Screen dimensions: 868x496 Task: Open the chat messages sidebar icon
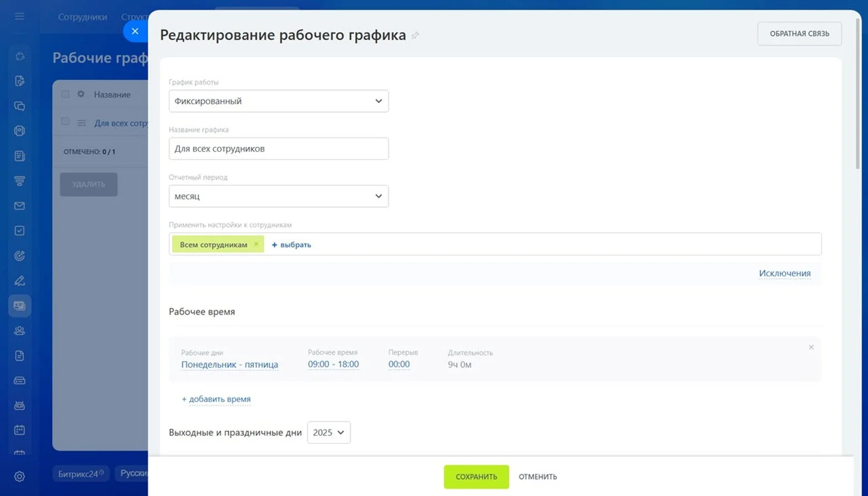pyautogui.click(x=19, y=106)
